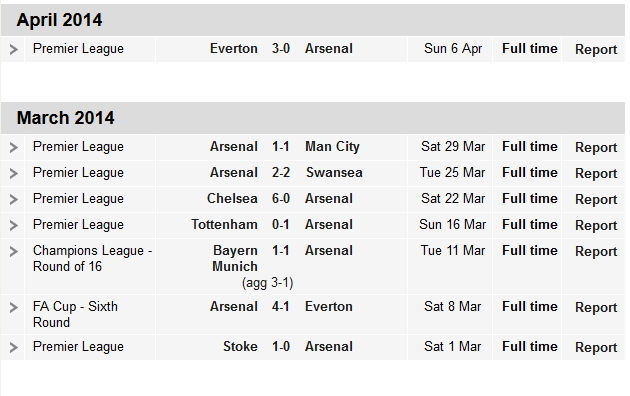Image resolution: width=630 pixels, height=396 pixels.
Task: Expand the Everton 3-0 Arsenal match row
Action: point(13,49)
